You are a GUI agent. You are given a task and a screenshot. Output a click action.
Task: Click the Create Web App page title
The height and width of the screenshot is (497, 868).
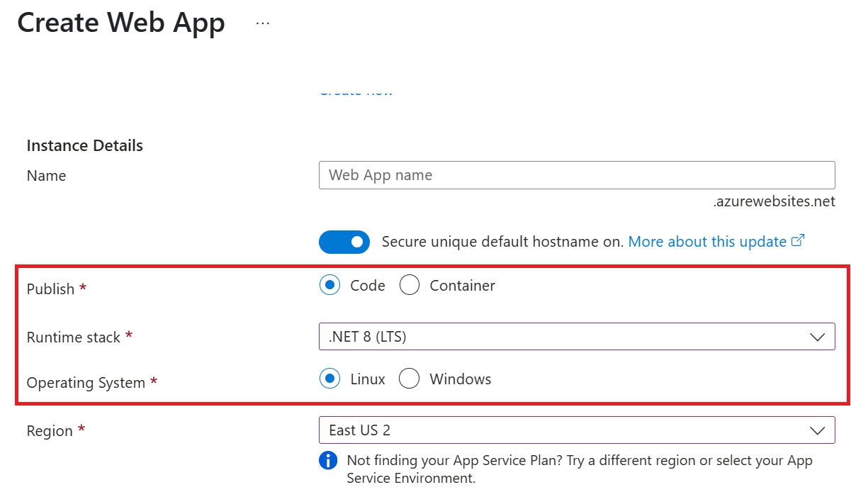121,22
